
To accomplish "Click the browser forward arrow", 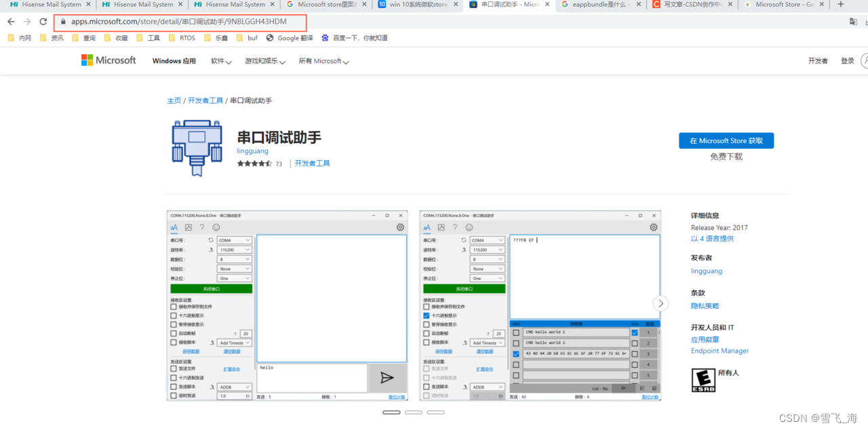I will coord(27,22).
